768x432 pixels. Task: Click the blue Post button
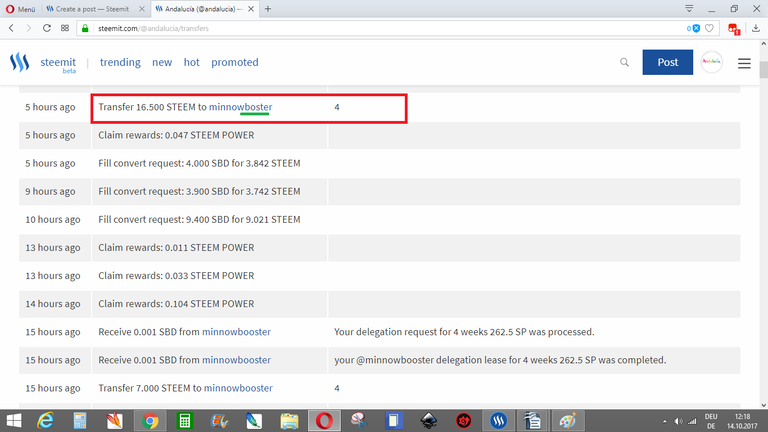tap(668, 62)
